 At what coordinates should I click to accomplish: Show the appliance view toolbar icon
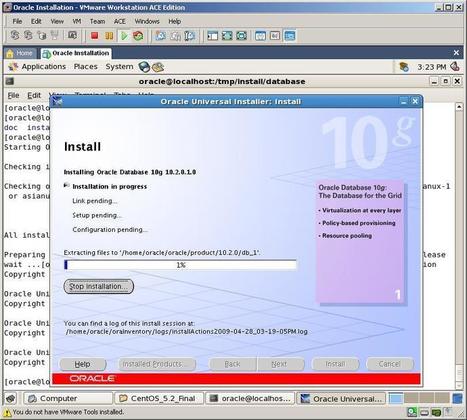[275, 35]
